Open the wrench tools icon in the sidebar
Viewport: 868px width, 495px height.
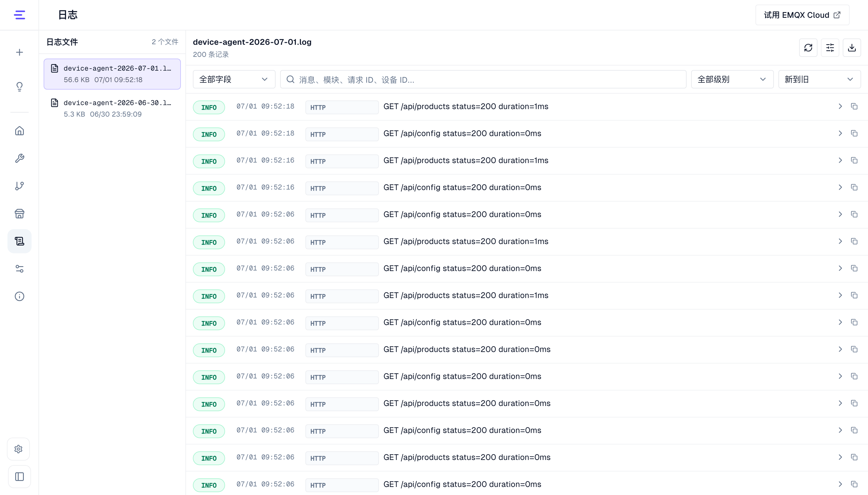tap(19, 158)
